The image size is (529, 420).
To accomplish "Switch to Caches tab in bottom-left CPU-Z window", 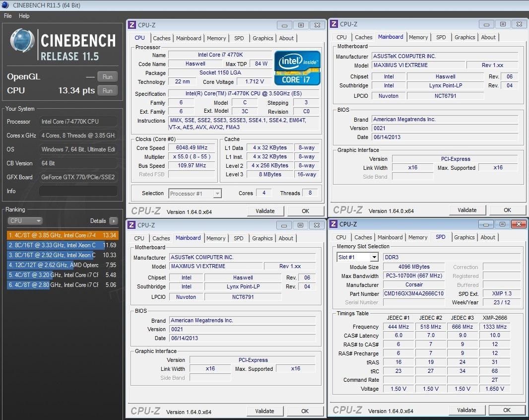I will click(161, 238).
